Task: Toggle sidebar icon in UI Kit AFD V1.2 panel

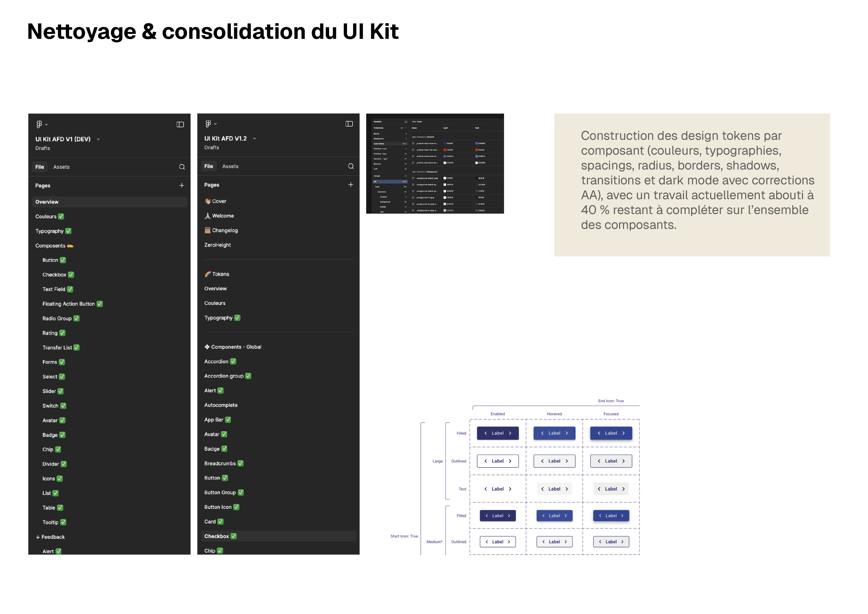Action: [349, 124]
